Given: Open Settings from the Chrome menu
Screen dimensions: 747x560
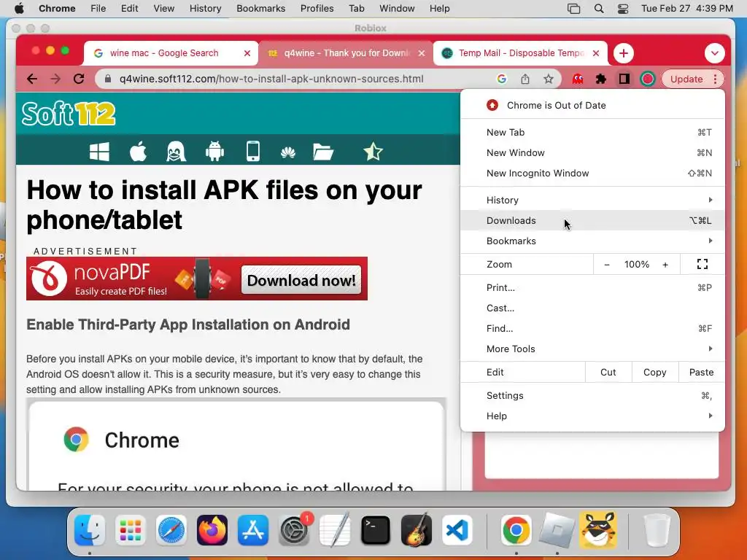Looking at the screenshot, I should 592,396.
